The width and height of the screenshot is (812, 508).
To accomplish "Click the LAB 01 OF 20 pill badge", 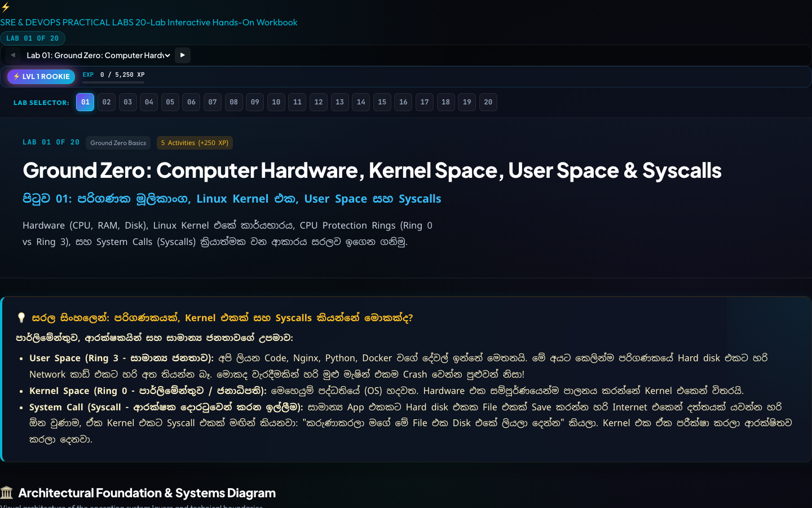I will [33, 38].
